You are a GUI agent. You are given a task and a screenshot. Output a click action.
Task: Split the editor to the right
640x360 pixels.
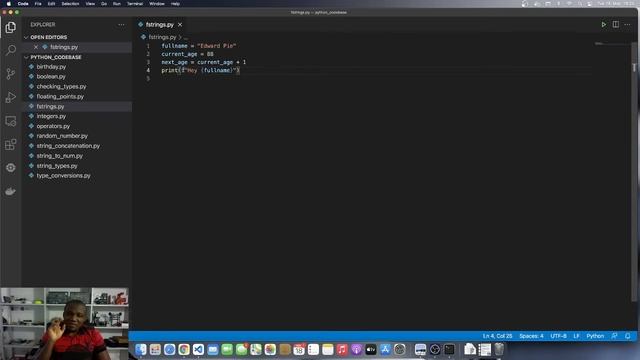pos(616,24)
